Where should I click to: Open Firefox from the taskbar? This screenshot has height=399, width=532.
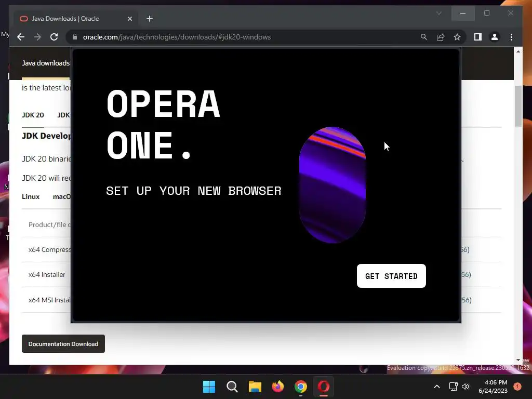278,387
